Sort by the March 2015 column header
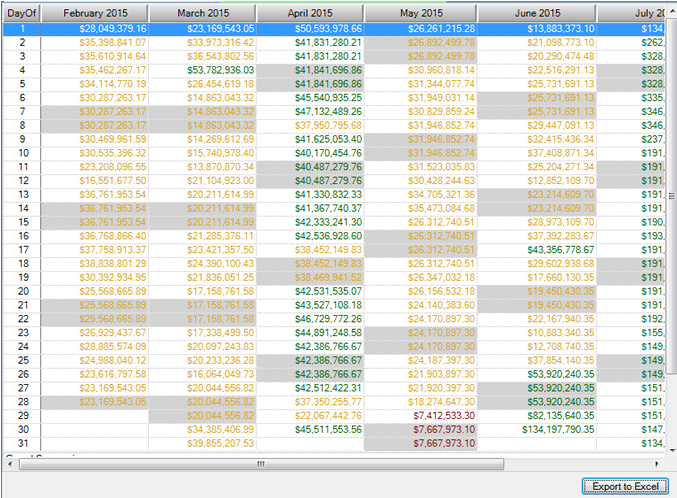 coord(203,13)
